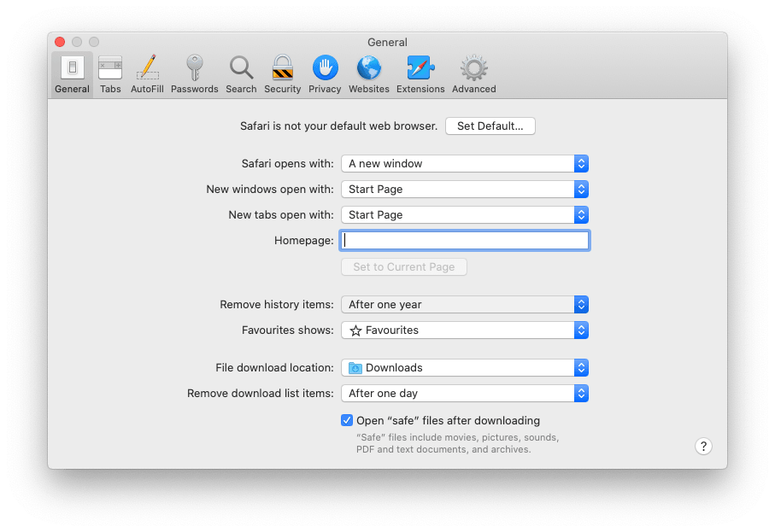Open Search preferences magnifier icon
The height and width of the screenshot is (532, 775).
coord(241,74)
